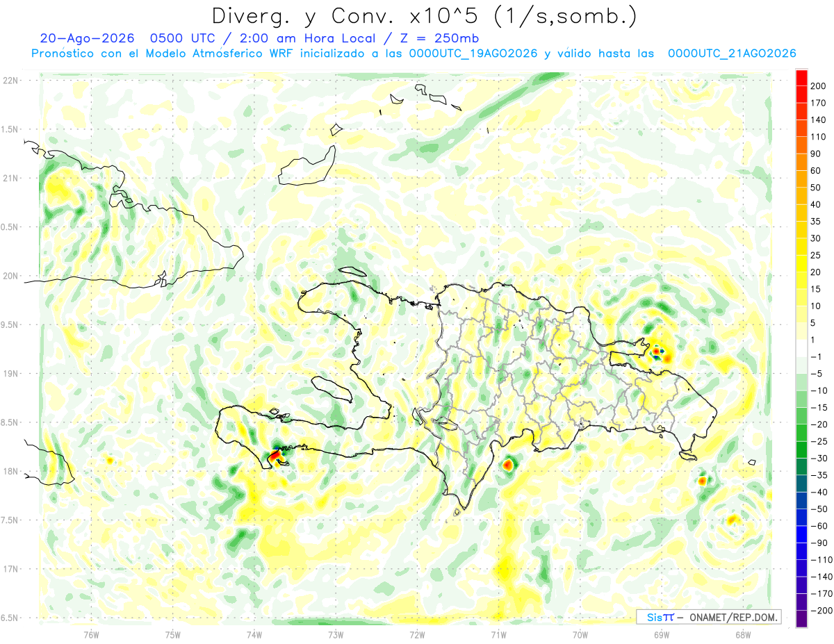Click the '19N' latitude axis label
This screenshot has height=644, width=834.
[x=10, y=373]
